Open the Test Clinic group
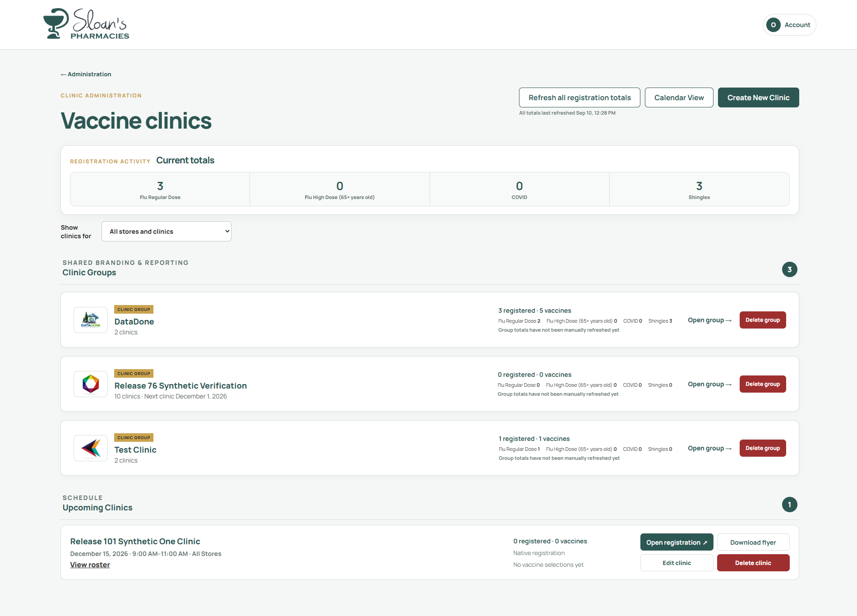857x616 pixels. click(709, 448)
